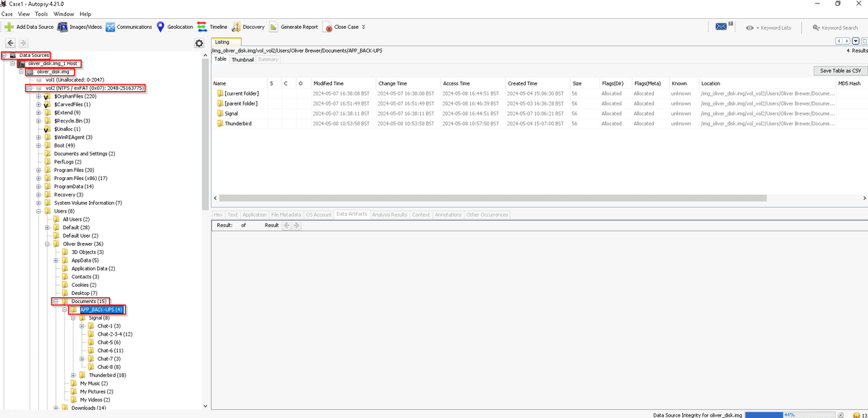Open the Tools menu
The width and height of the screenshot is (868, 418).
pyautogui.click(x=41, y=14)
